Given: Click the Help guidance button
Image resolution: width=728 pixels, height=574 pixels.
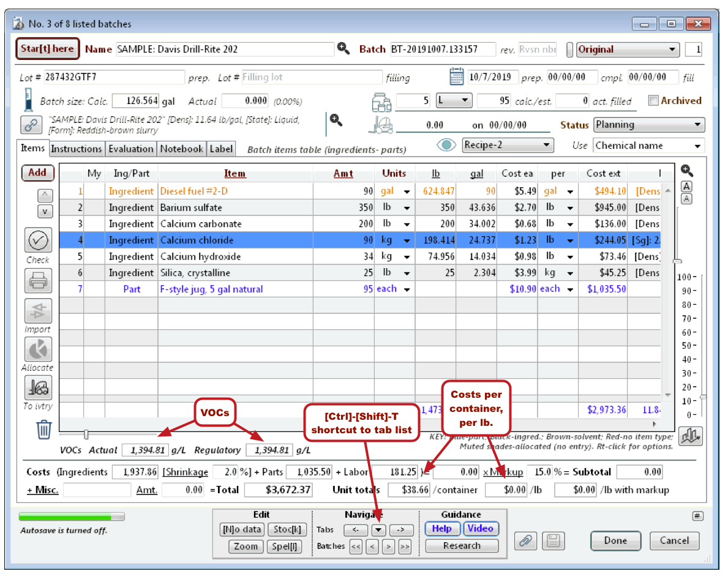Looking at the screenshot, I should pos(441,529).
